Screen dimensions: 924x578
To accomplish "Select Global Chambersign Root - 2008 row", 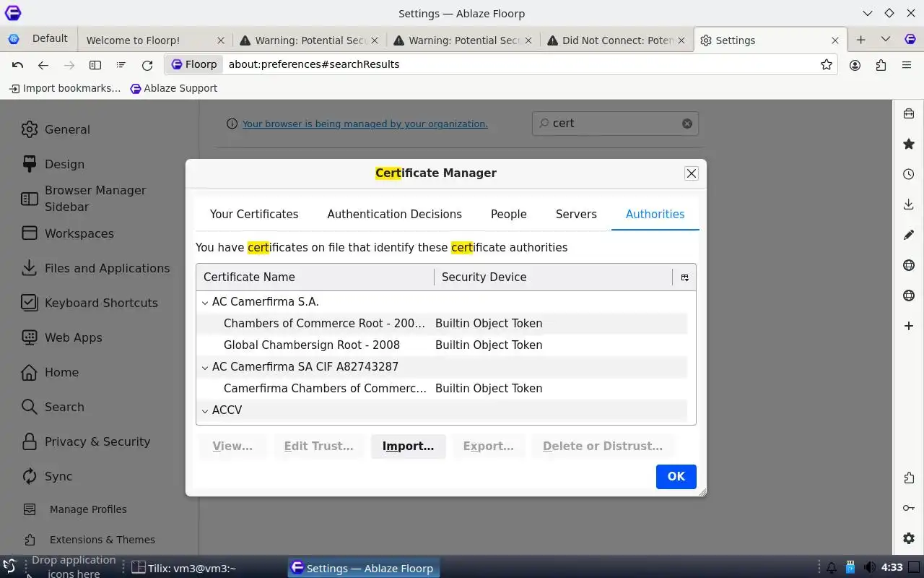I will (442, 345).
